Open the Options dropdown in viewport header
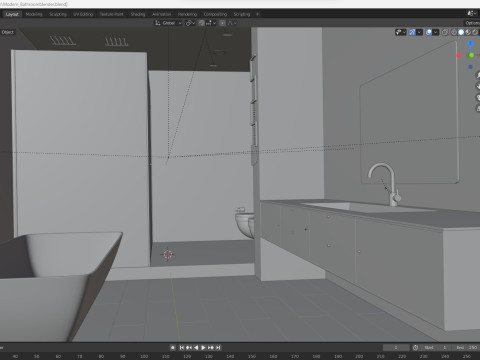Screen dimensions: 480x360 472,23
